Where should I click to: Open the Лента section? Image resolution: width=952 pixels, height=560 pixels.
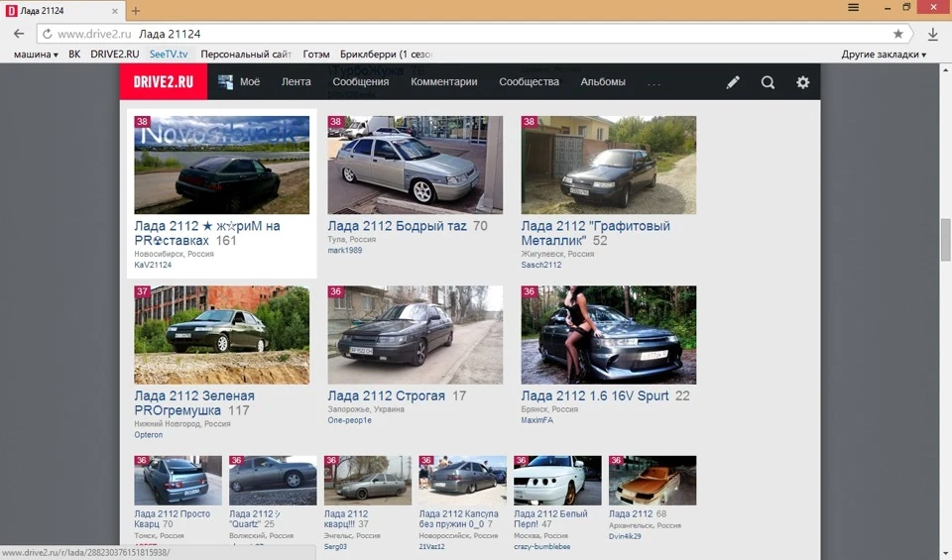click(x=296, y=82)
